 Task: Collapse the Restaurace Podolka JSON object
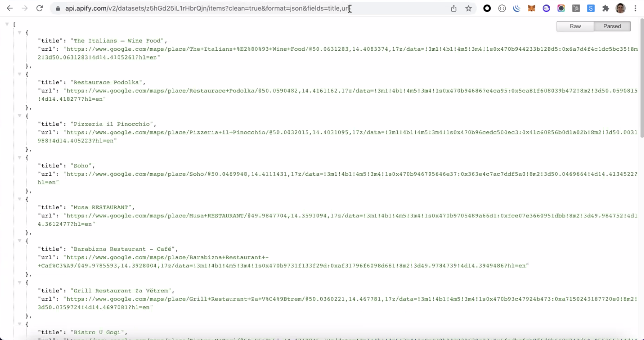[19, 74]
